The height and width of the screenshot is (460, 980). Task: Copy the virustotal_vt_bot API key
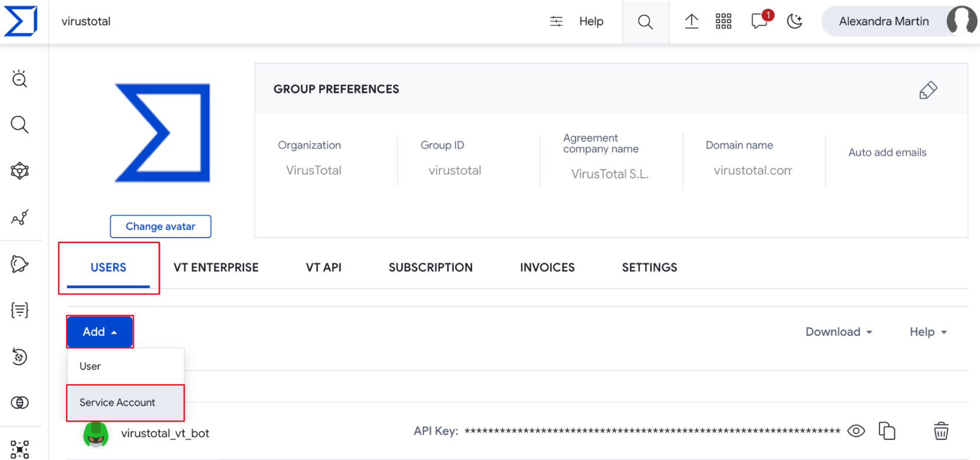pyautogui.click(x=887, y=431)
